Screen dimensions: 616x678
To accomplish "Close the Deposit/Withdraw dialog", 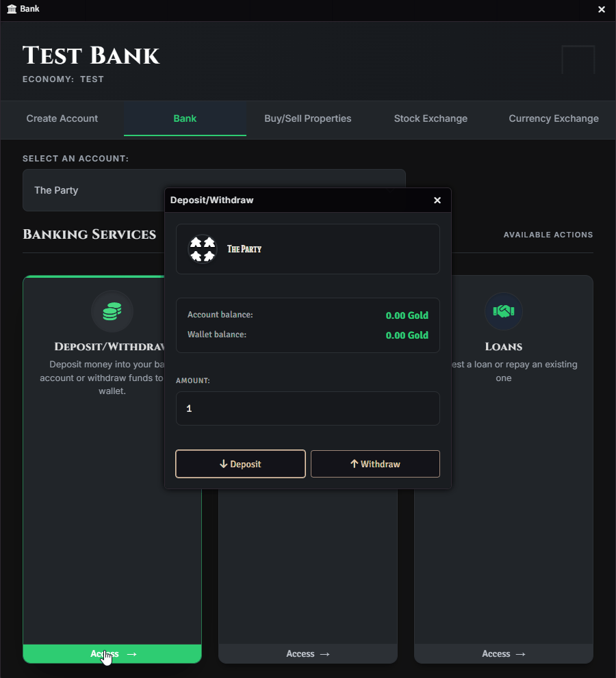I will click(x=437, y=200).
